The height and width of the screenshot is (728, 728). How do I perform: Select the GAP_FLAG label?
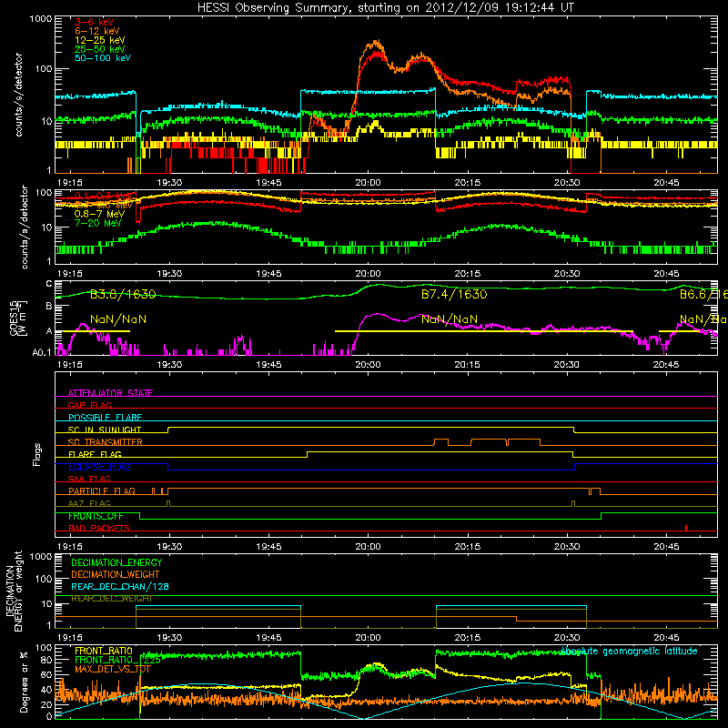[x=89, y=405]
